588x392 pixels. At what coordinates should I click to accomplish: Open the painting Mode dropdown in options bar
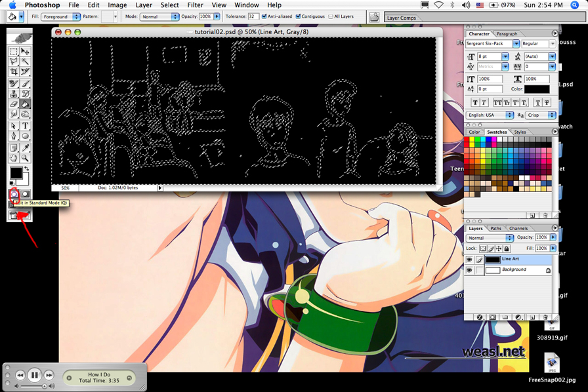click(159, 17)
